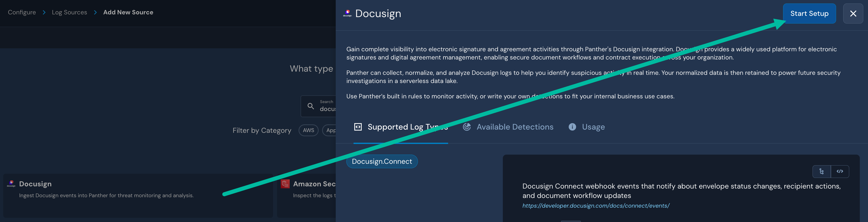The image size is (868, 222).
Task: Click the Usage info icon
Action: (572, 127)
